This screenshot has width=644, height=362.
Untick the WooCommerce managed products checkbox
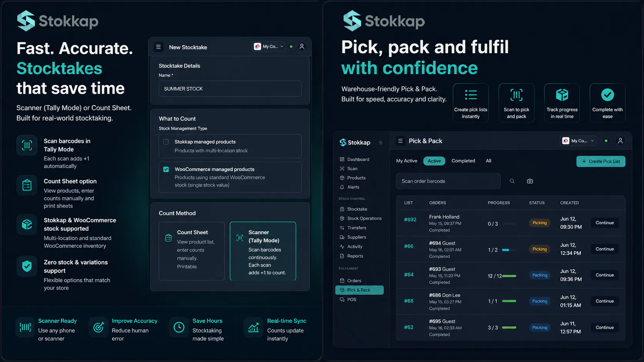coord(166,169)
